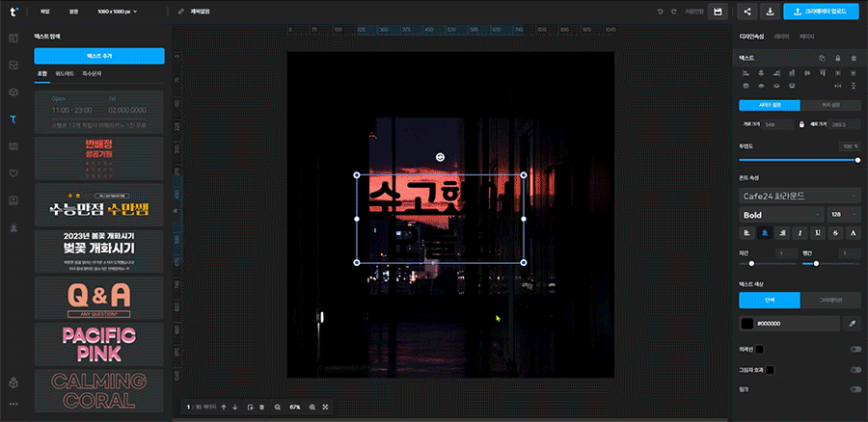This screenshot has width=868, height=422.
Task: Click the black text color swatch
Action: (x=746, y=325)
